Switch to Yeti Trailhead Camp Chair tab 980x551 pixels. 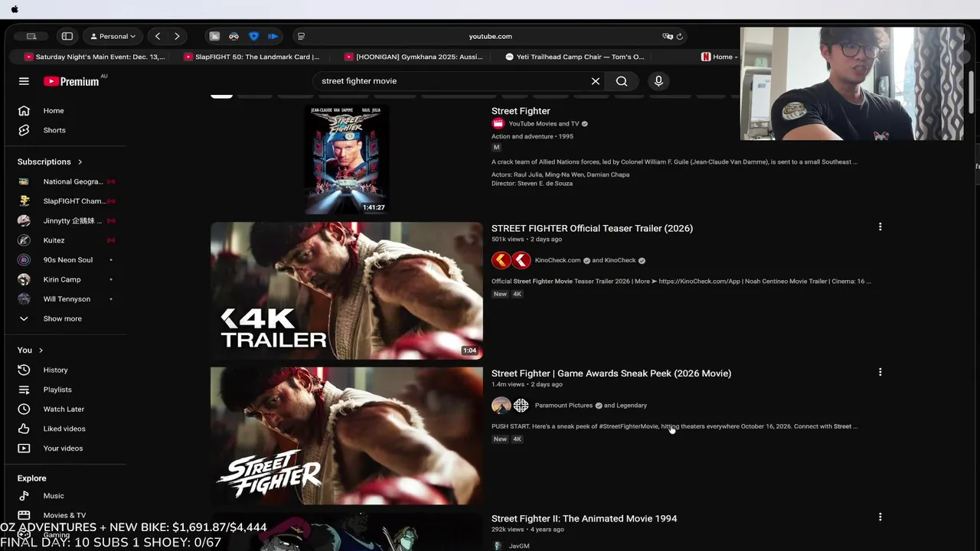(575, 57)
